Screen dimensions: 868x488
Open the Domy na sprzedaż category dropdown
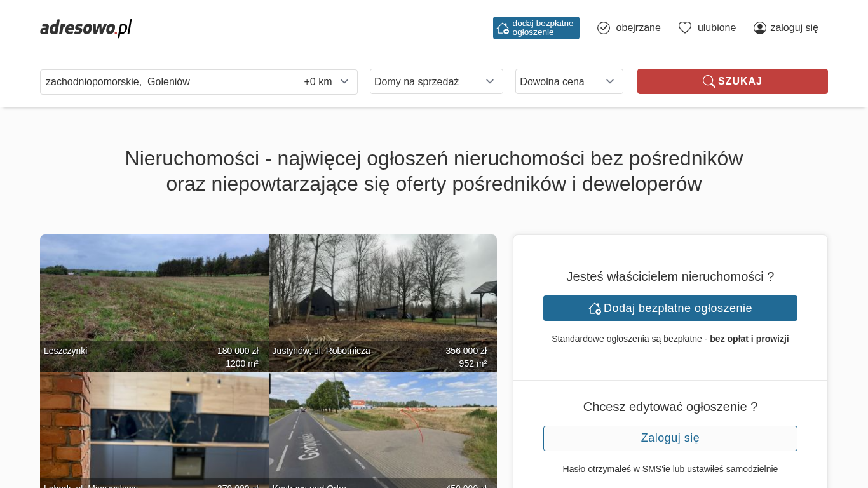pyautogui.click(x=436, y=81)
